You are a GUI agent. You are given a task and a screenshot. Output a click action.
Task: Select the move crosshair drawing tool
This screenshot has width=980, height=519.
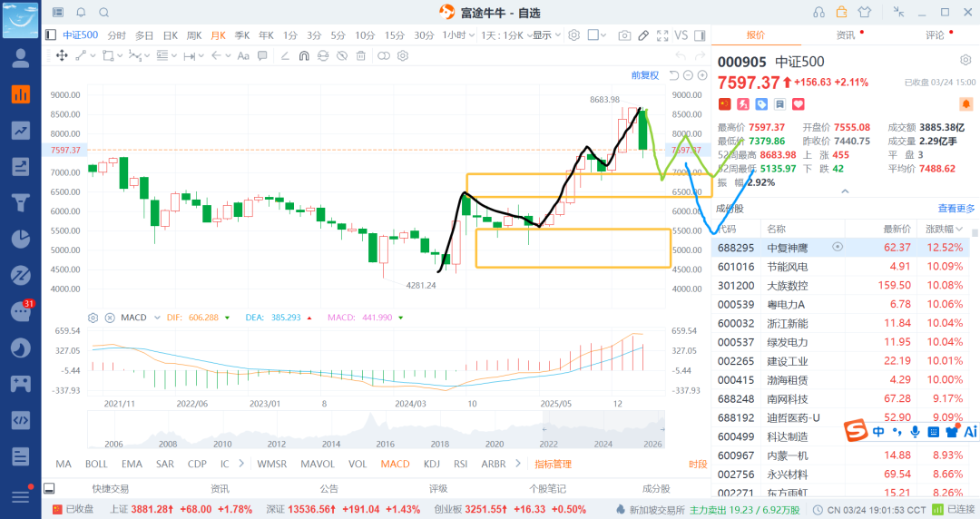(x=62, y=55)
